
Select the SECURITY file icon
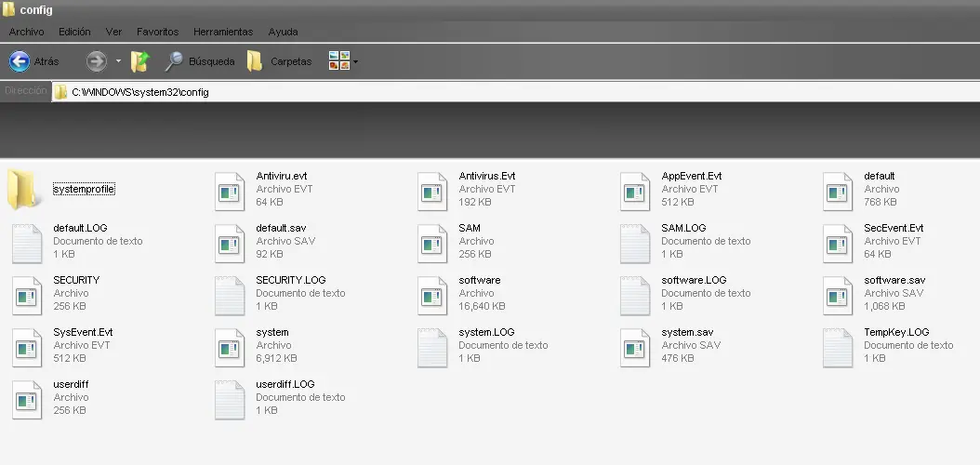pos(27,296)
